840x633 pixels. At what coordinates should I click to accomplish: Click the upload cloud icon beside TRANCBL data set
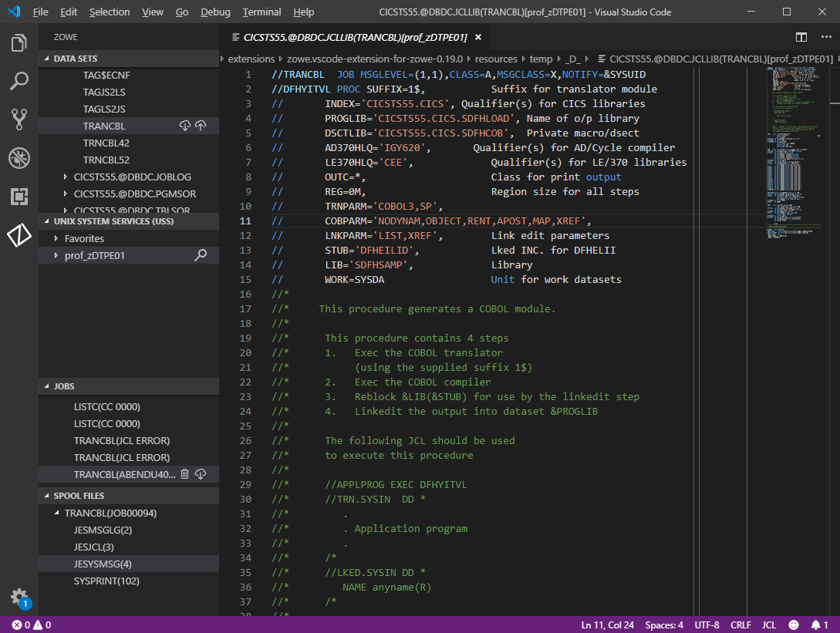pos(201,126)
